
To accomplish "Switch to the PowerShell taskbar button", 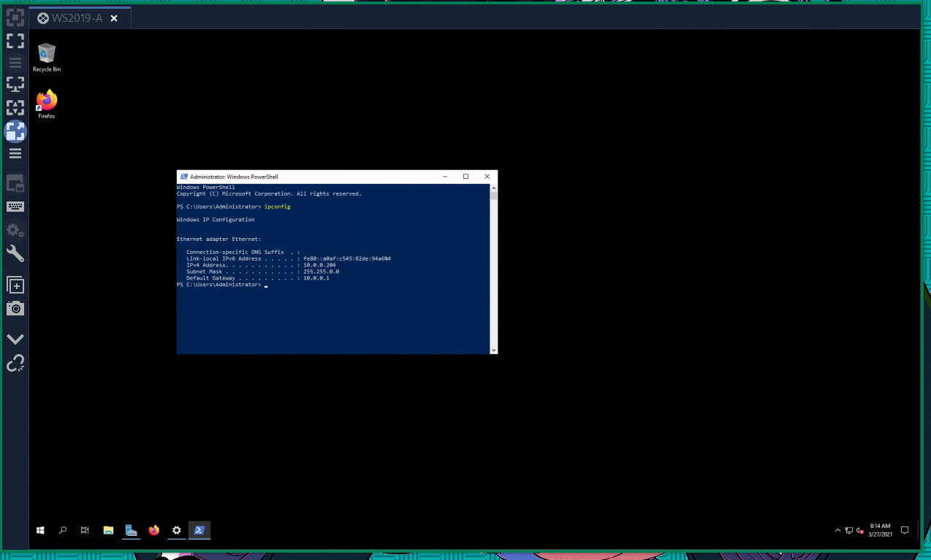I will pos(199,530).
